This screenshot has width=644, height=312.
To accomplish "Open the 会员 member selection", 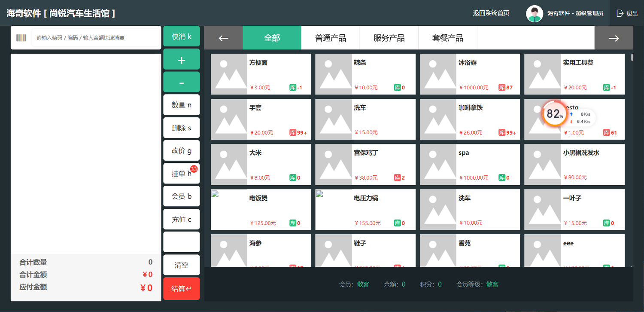I will (x=181, y=196).
